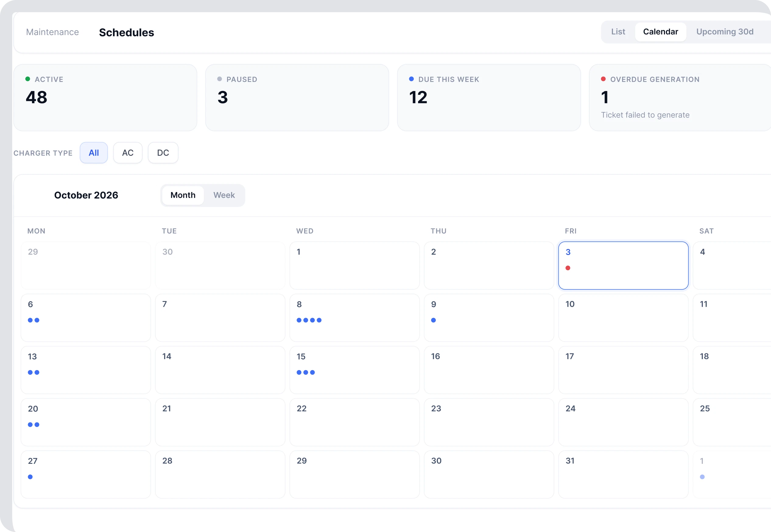Click the blue dot on October 27
The image size is (771, 532).
click(x=30, y=477)
